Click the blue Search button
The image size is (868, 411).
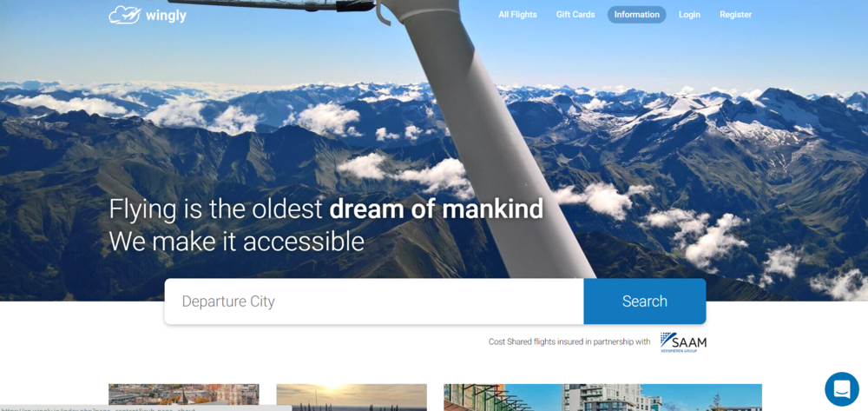(645, 302)
